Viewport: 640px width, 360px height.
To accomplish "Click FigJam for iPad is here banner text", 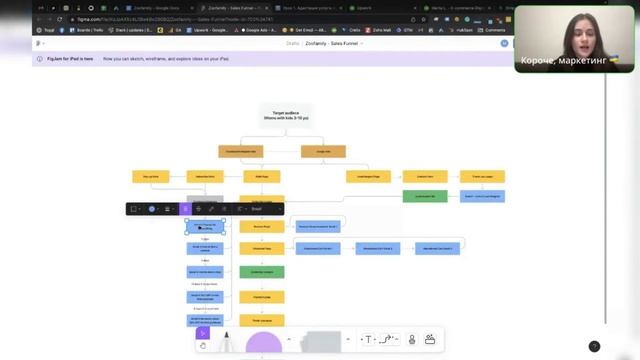I will tap(70, 59).
